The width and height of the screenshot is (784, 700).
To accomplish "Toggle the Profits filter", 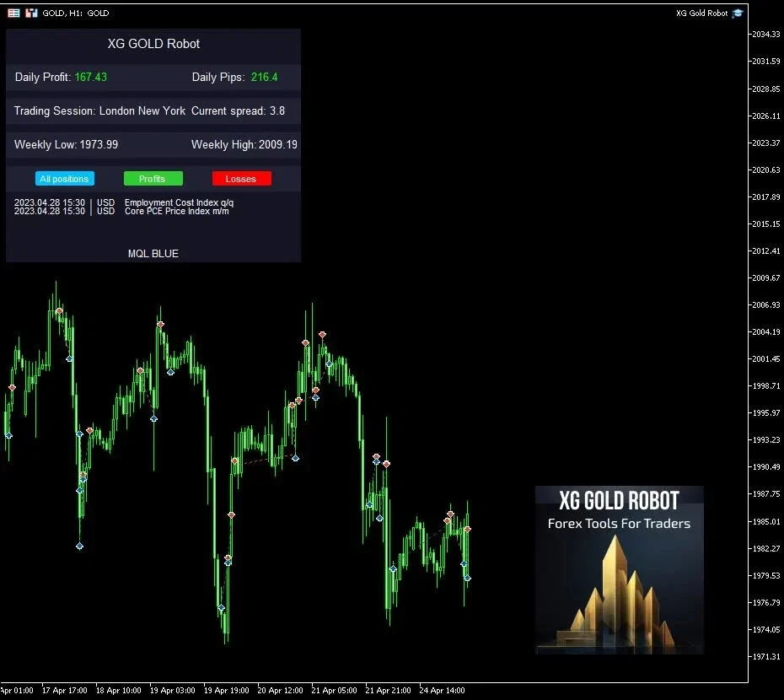I will pos(153,178).
